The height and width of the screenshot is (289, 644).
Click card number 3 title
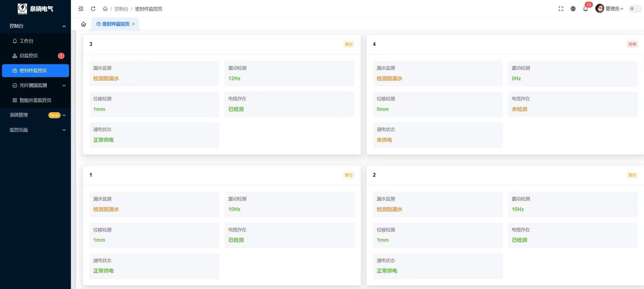[x=91, y=44]
